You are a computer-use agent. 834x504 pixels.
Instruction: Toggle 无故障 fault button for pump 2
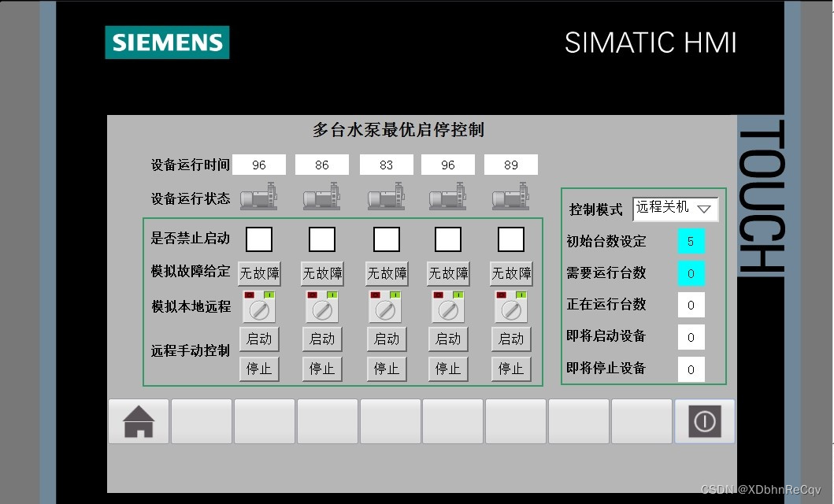click(x=322, y=273)
